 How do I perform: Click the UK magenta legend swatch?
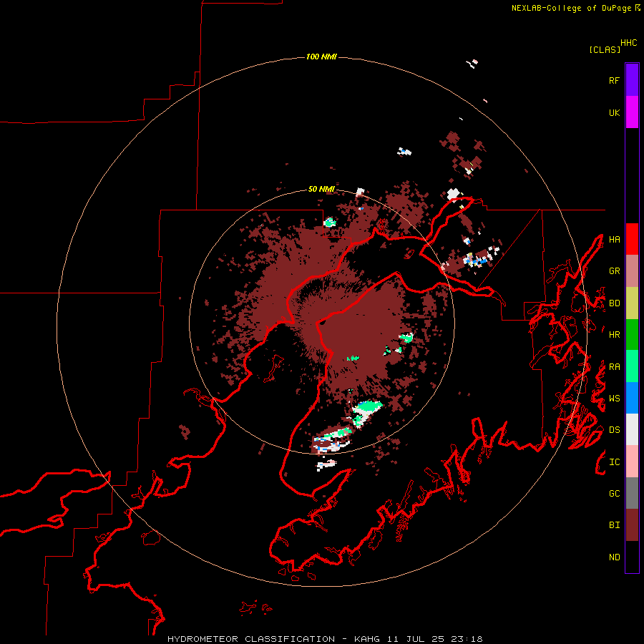[632, 112]
